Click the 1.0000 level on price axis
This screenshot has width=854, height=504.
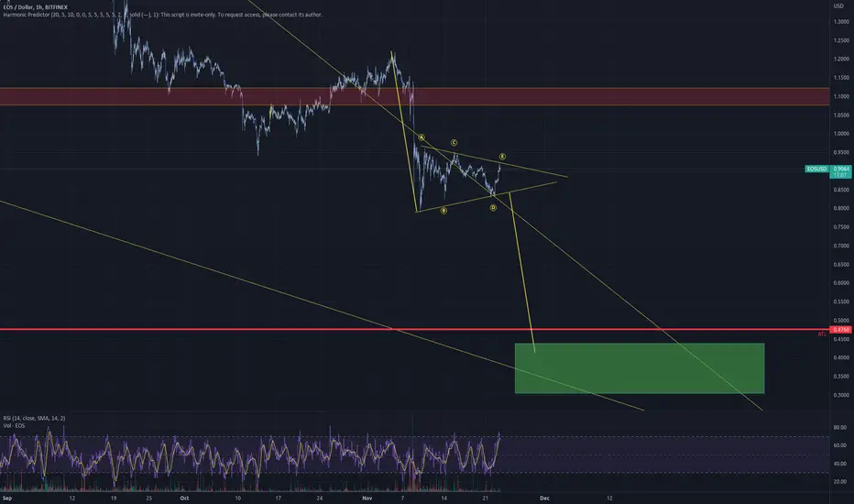pos(841,134)
